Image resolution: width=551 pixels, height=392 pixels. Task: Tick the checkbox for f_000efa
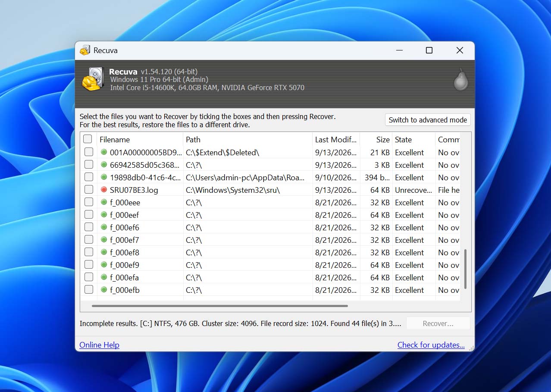click(88, 277)
